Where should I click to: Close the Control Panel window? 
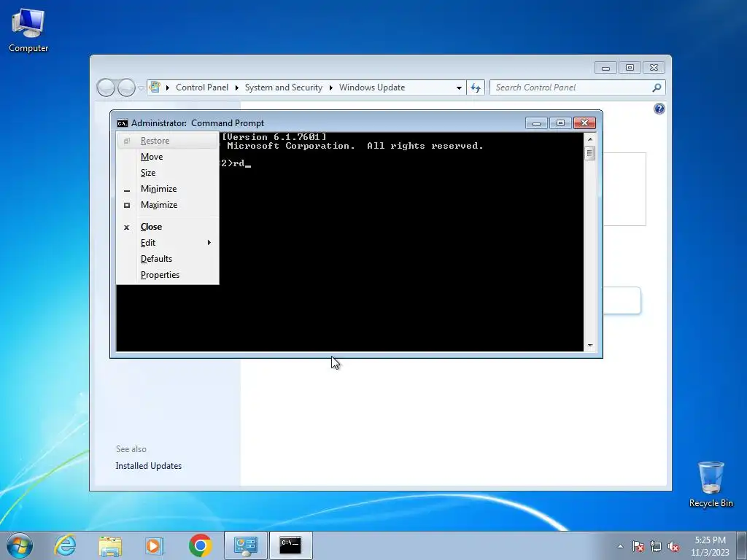[x=654, y=68]
